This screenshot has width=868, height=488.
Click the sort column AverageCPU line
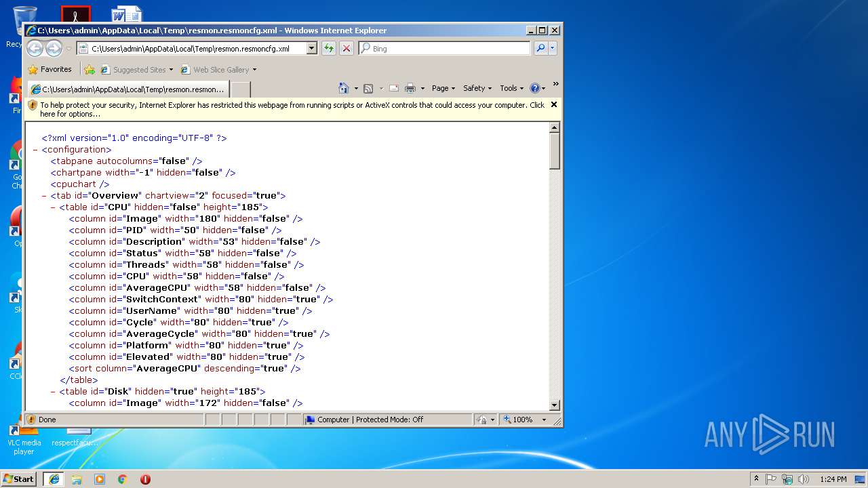tap(184, 368)
